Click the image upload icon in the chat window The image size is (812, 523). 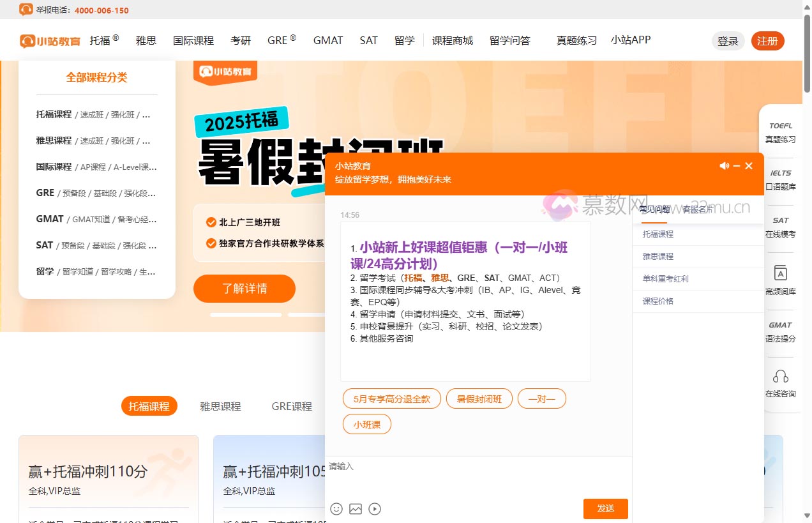pyautogui.click(x=356, y=508)
